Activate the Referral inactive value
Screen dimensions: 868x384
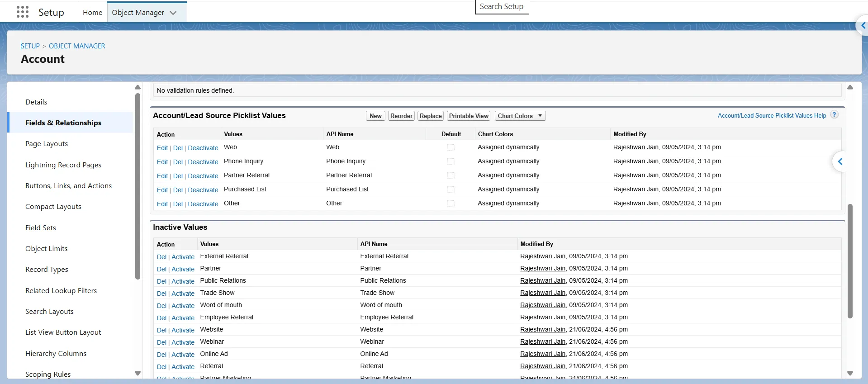click(x=183, y=367)
